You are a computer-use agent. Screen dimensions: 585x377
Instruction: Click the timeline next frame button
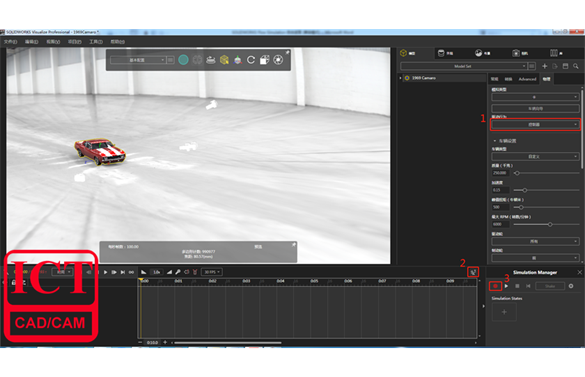[x=114, y=272]
